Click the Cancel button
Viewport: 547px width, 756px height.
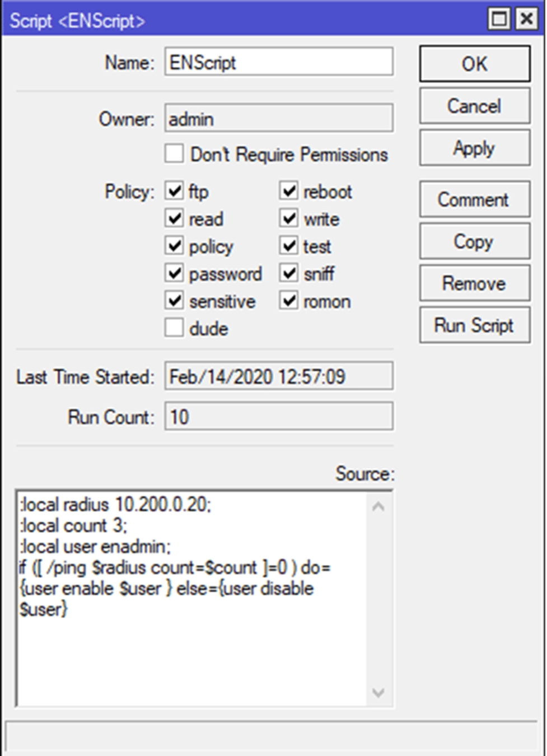click(474, 106)
